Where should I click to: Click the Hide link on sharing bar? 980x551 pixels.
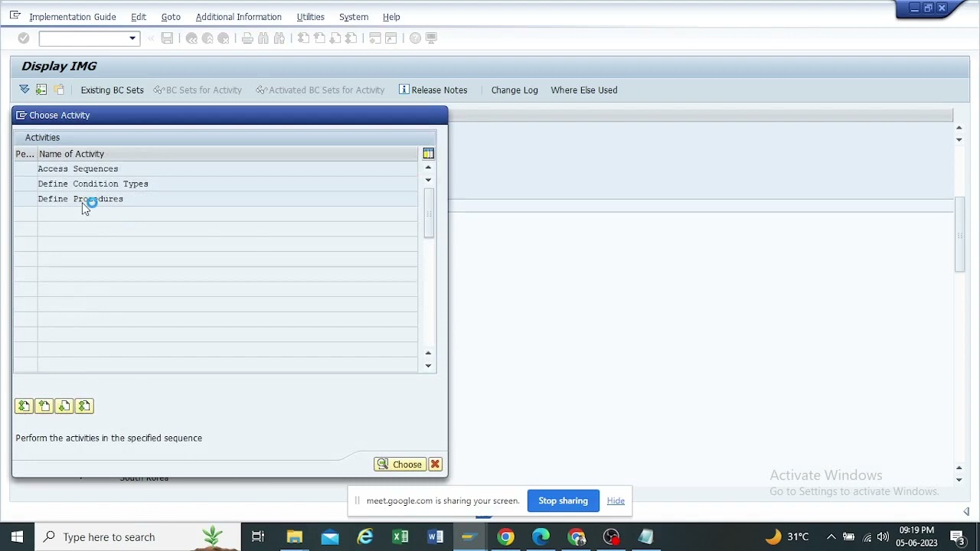616,500
